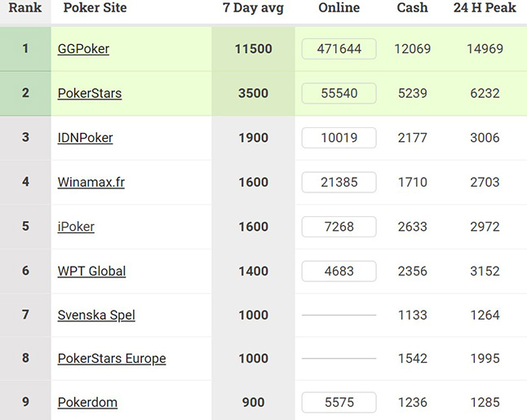Open the GGPoker site link
Image resolution: width=527 pixels, height=420 pixels.
(83, 49)
